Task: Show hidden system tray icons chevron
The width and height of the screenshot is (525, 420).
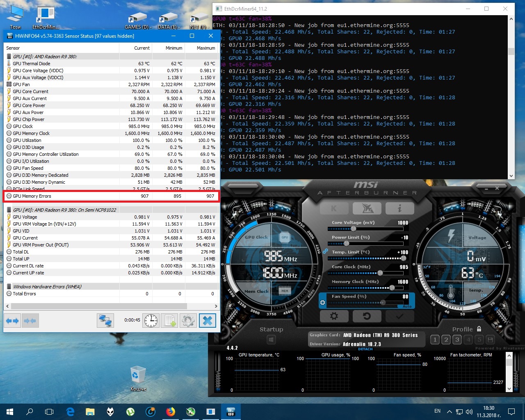Action: pos(449,411)
